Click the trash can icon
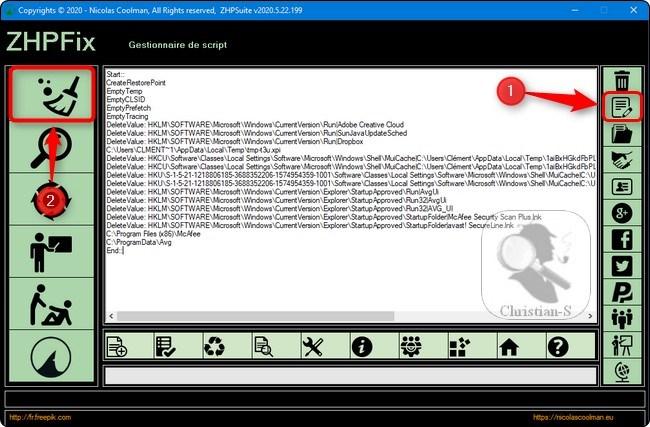650x427 pixels. click(622, 80)
